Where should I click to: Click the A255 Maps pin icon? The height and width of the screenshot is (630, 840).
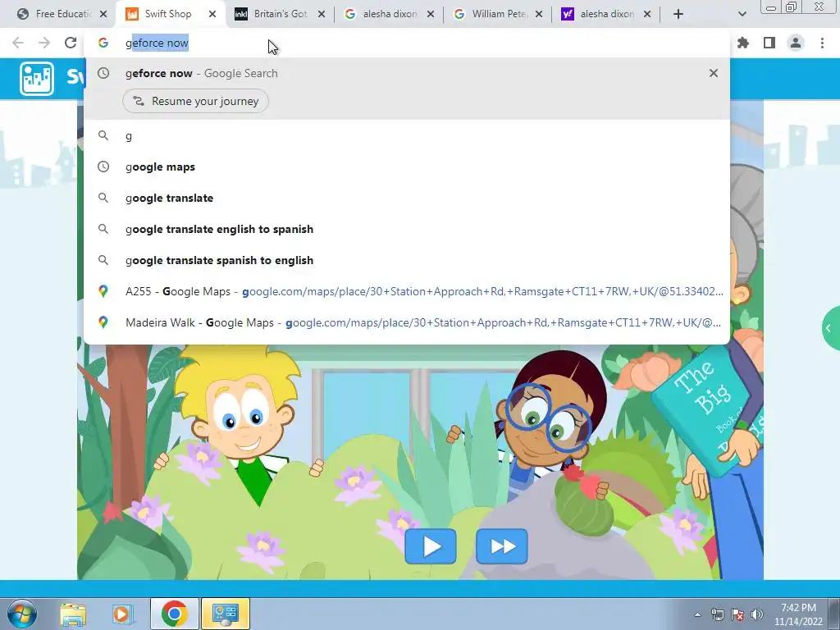pyautogui.click(x=103, y=291)
